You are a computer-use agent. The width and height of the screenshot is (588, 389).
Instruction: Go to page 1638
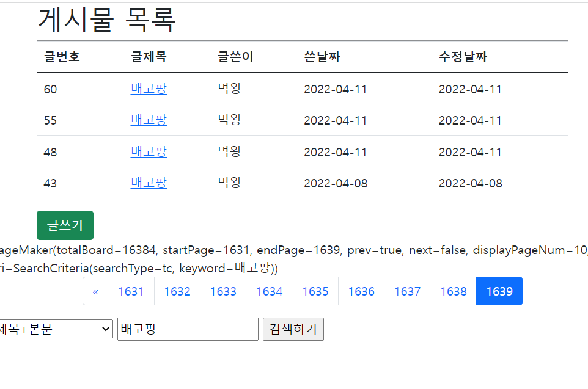coord(454,291)
